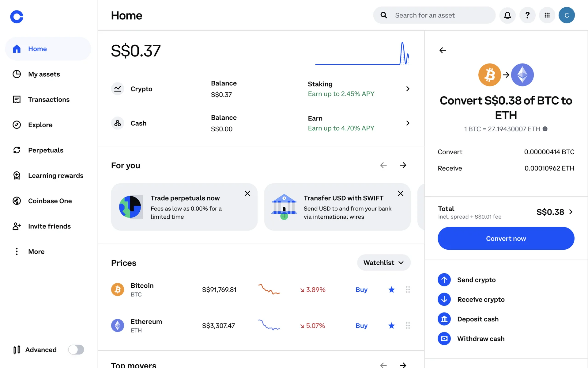Click the Deposit cash bank icon
The width and height of the screenshot is (588, 368).
444,319
